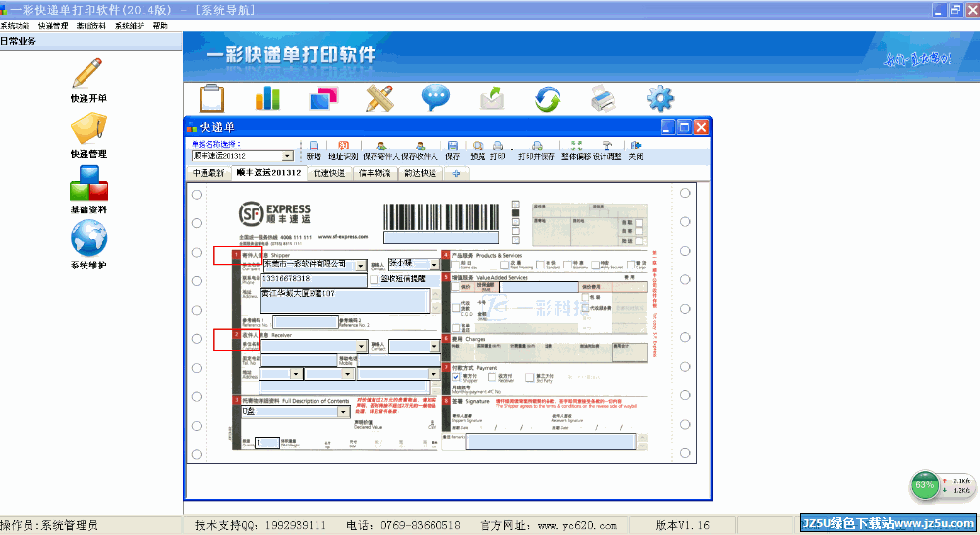Screen dimensions: 980x535
Task: Open 系统功能 menu
Action: tap(15, 25)
